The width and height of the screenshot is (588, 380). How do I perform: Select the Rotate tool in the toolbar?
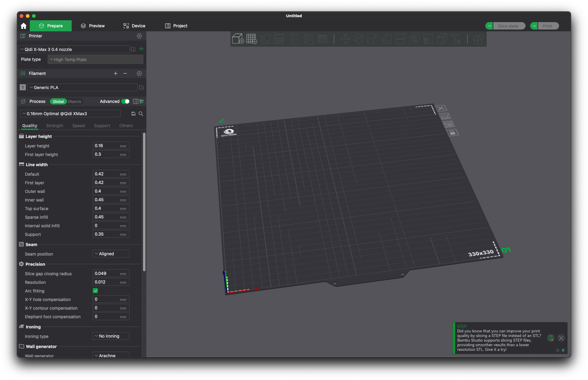tap(359, 39)
